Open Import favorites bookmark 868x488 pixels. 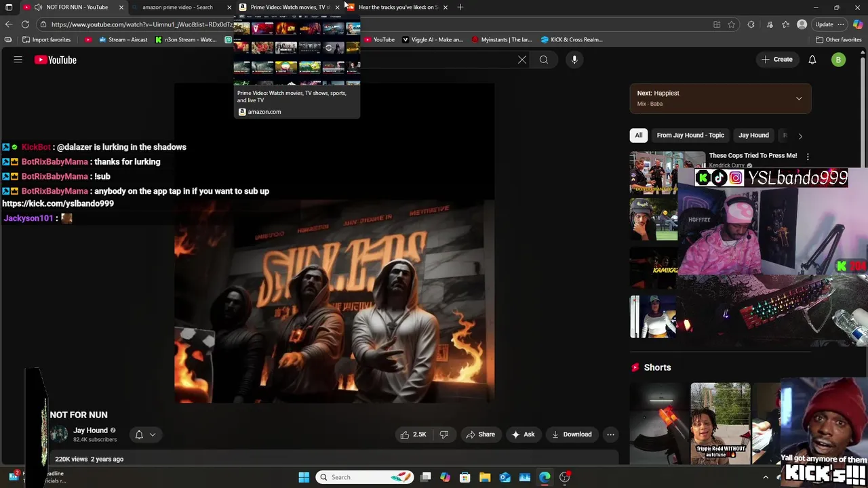point(46,39)
